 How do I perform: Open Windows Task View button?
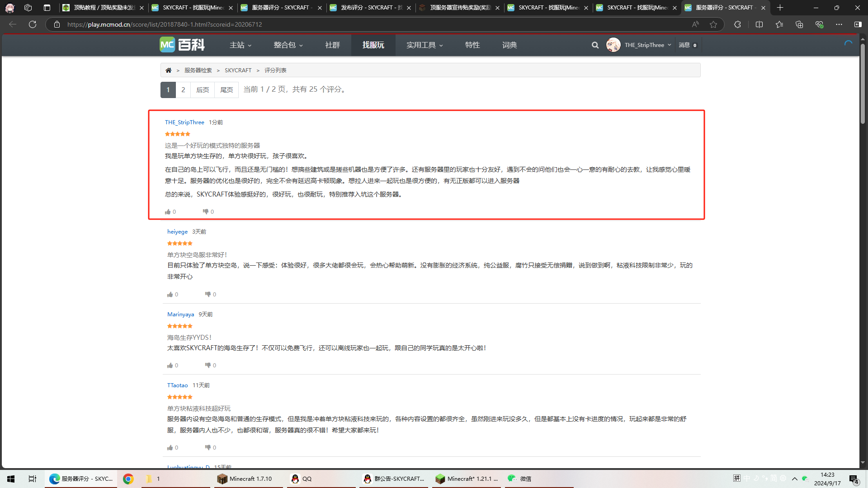[x=33, y=479]
